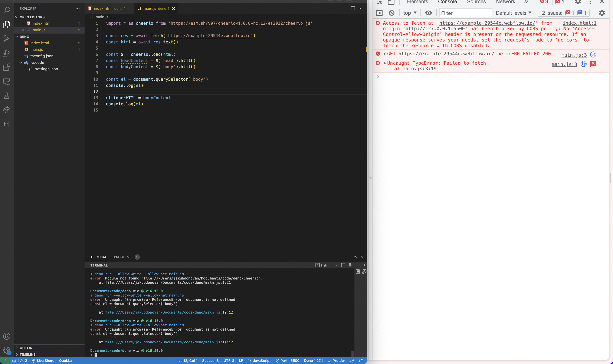Toggle device toolbar in DevTools

[x=391, y=2]
